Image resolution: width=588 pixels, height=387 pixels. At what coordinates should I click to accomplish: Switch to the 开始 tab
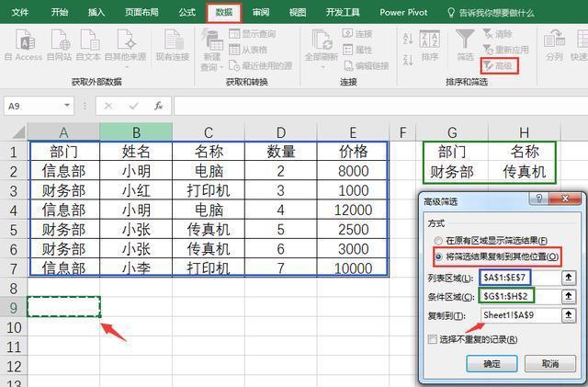pyautogui.click(x=60, y=12)
